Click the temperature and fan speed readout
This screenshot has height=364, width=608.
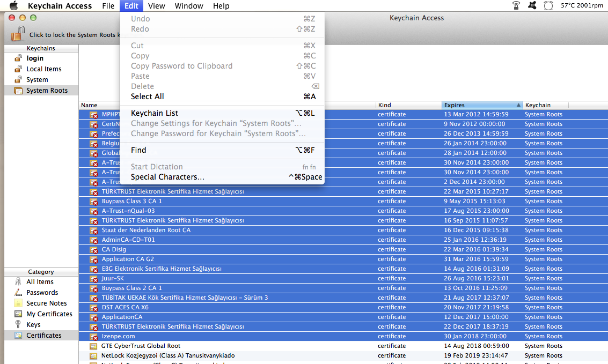point(582,5)
